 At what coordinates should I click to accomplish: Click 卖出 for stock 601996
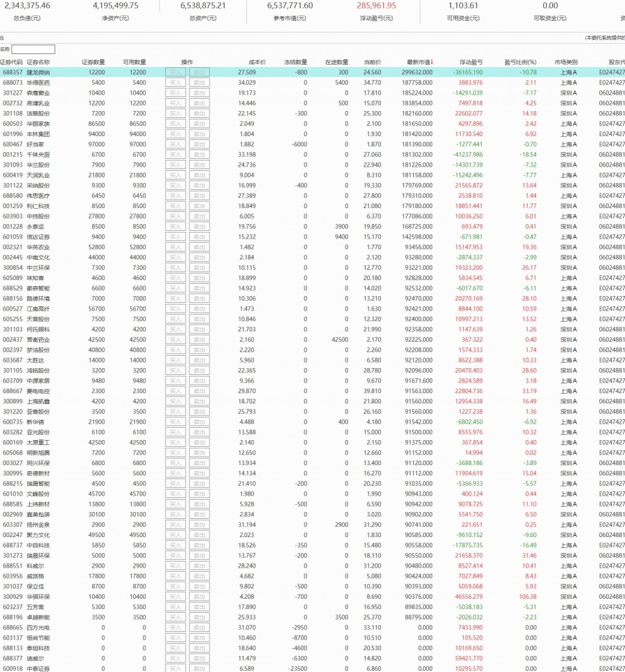(x=200, y=134)
